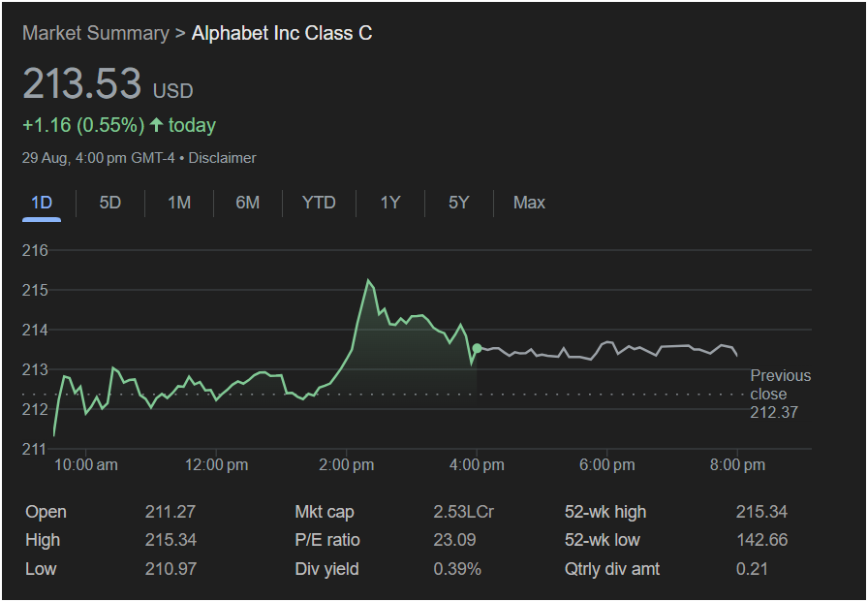View the 5Y price chart
This screenshot has width=868, height=602.
pos(459,203)
